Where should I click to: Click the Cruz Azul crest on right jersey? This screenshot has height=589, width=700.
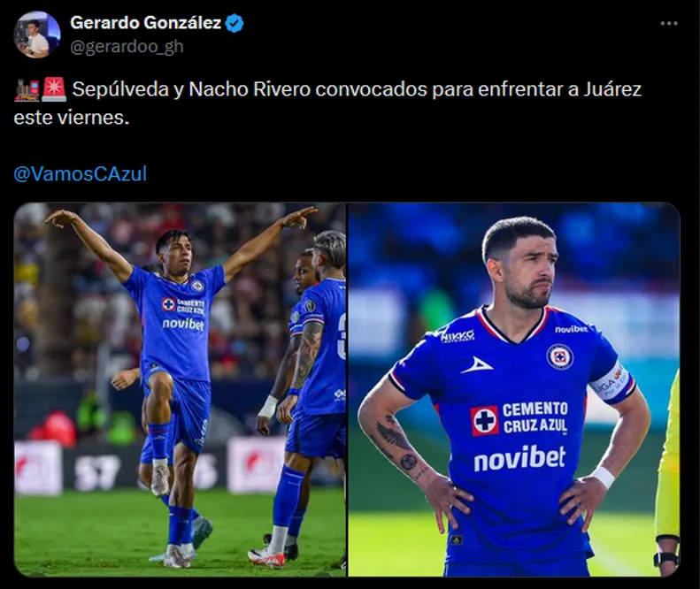pyautogui.click(x=559, y=356)
